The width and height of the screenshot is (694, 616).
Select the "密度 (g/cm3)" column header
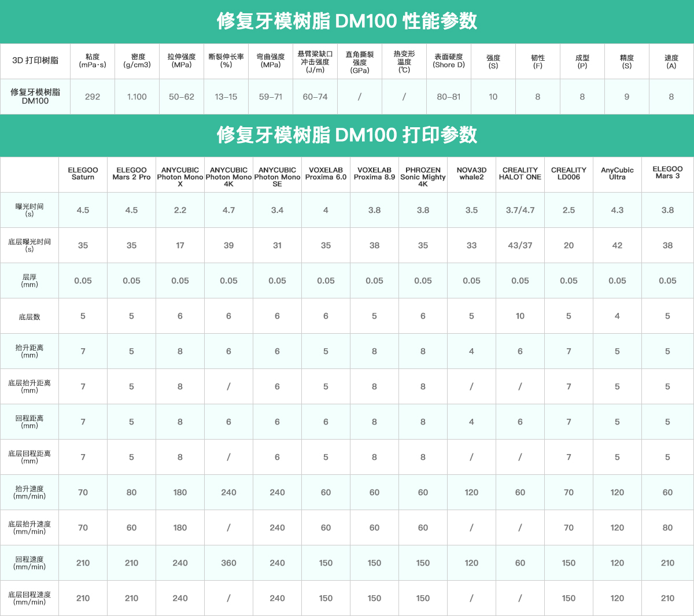[x=137, y=61]
